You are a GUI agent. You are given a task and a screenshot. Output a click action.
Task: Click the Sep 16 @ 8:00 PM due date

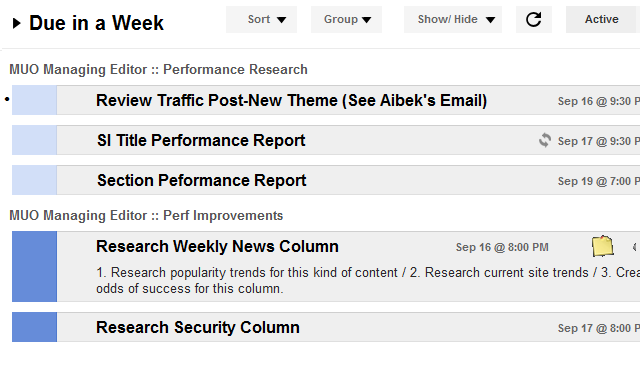pyautogui.click(x=502, y=247)
